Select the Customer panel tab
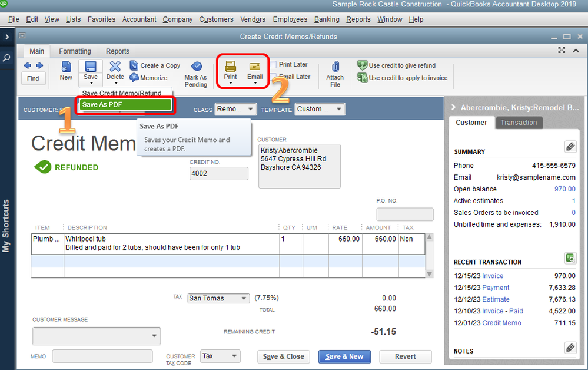This screenshot has width=588, height=370. pos(471,123)
